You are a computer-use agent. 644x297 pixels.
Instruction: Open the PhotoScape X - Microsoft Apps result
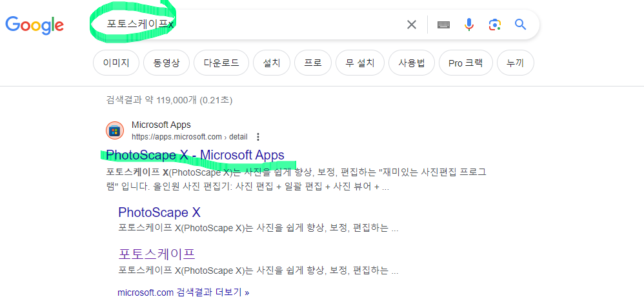click(195, 155)
